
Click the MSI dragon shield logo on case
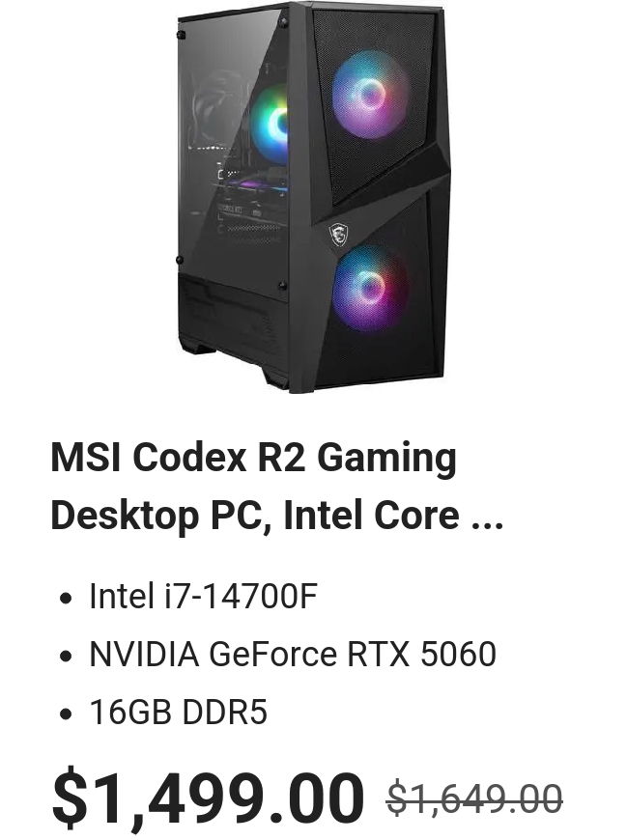[339, 237]
